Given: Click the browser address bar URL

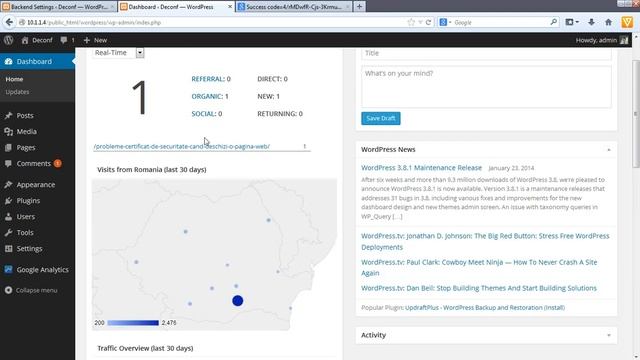Looking at the screenshot, I should pos(212,22).
